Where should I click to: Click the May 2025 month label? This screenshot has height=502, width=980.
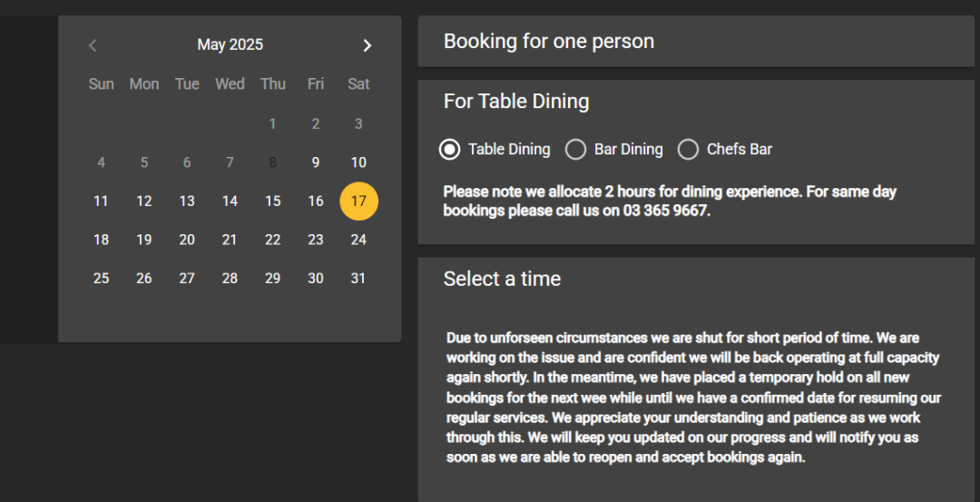pyautogui.click(x=230, y=44)
